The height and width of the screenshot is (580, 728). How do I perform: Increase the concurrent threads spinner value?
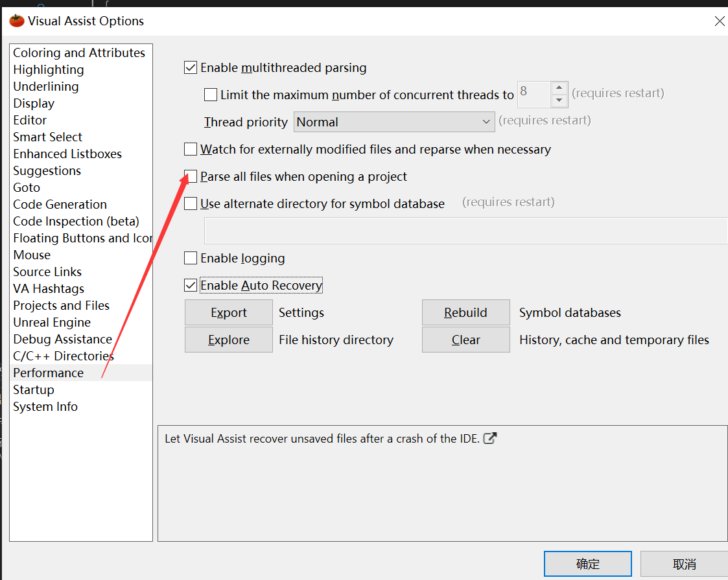(559, 88)
